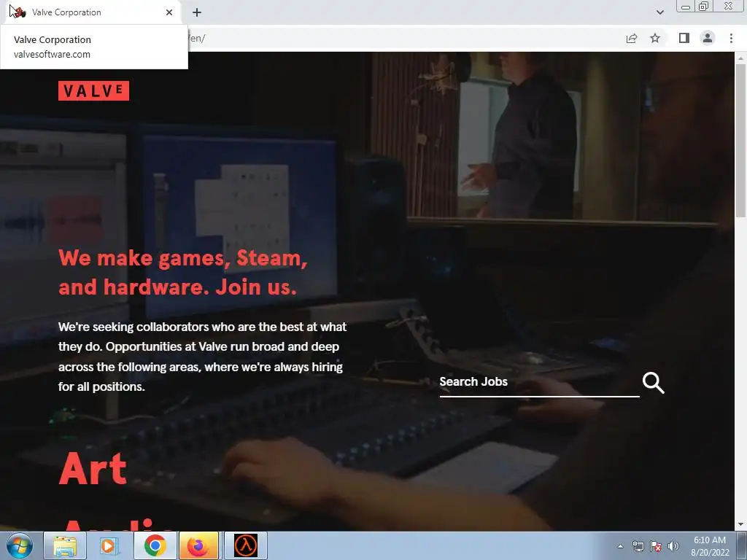Image resolution: width=747 pixels, height=560 pixels.
Task: Show hidden system tray icons
Action: point(620,546)
